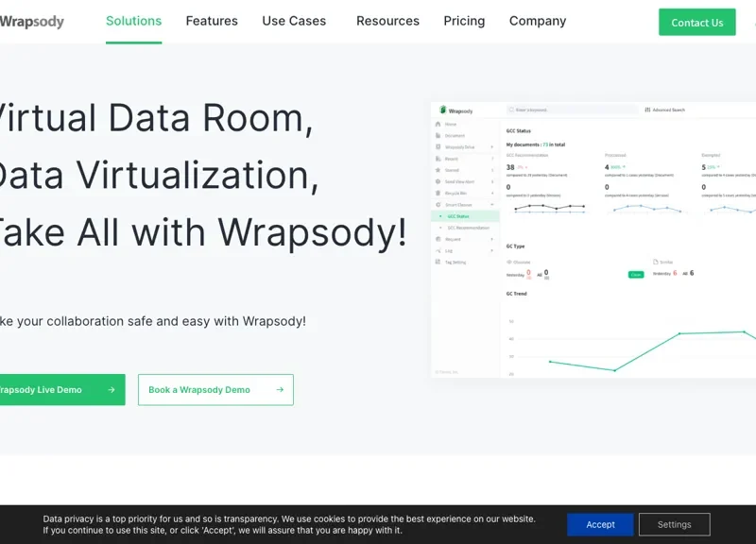756x544 pixels.
Task: Select the Home icon in Wrapsody sidebar
Action: pos(437,123)
